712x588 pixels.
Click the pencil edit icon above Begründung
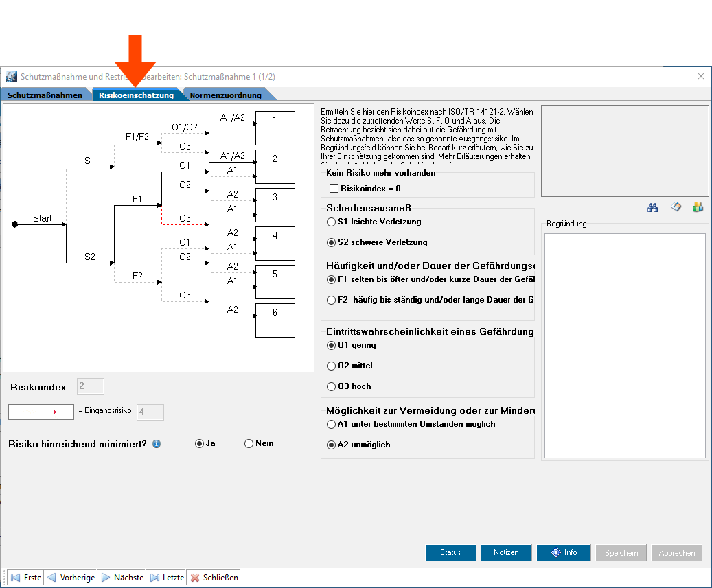[676, 207]
